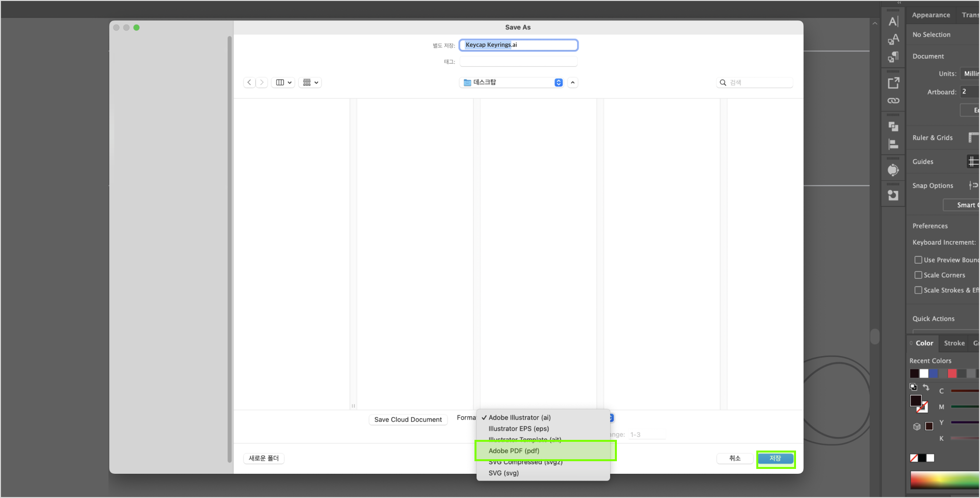Image resolution: width=980 pixels, height=498 pixels.
Task: Open the Align panel icon
Action: point(893,144)
